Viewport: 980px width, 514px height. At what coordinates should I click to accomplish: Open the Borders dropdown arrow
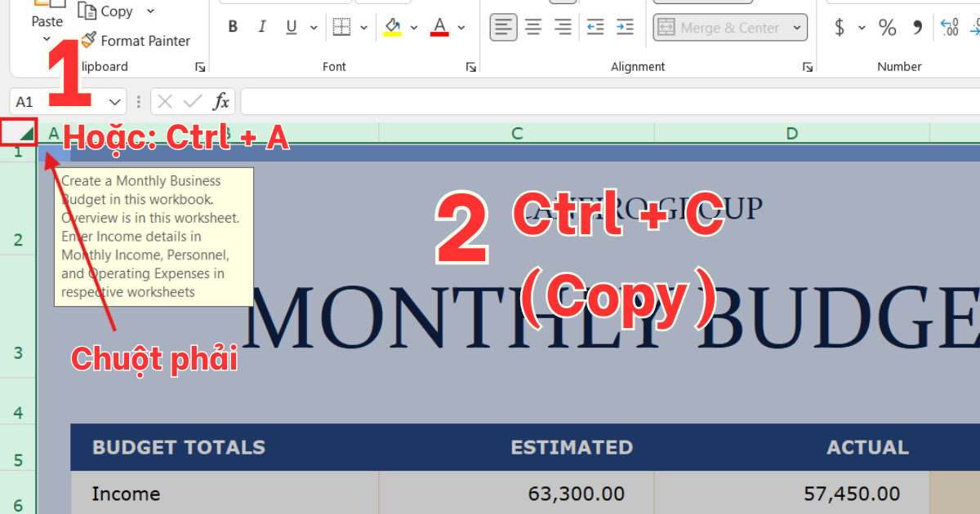pos(363,26)
